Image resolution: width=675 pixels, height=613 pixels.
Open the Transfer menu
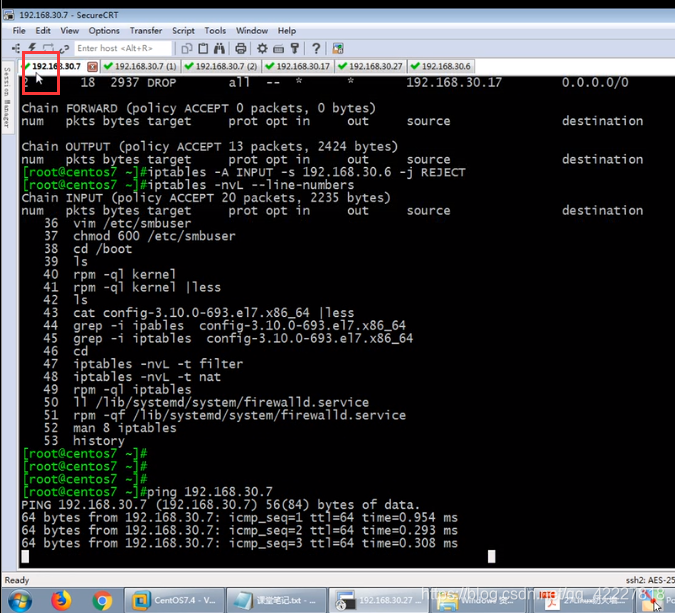point(146,31)
